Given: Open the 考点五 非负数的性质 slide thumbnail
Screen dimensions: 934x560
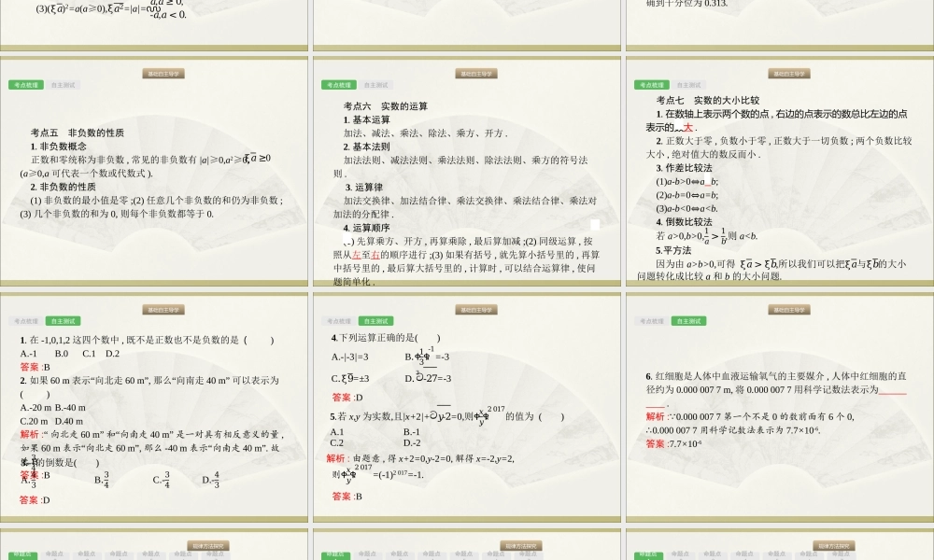Looking at the screenshot, I should [x=154, y=173].
